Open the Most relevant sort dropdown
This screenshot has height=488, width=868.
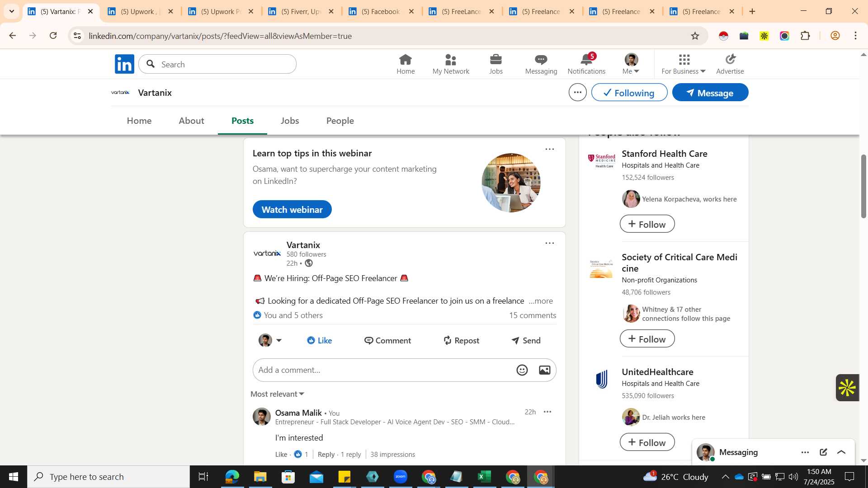click(278, 394)
